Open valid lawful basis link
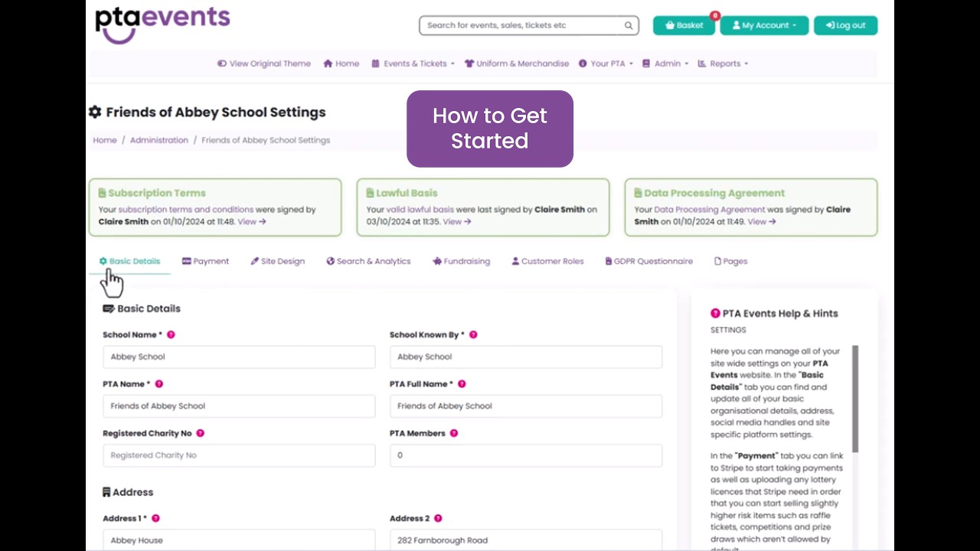Image resolution: width=980 pixels, height=551 pixels. [x=420, y=209]
